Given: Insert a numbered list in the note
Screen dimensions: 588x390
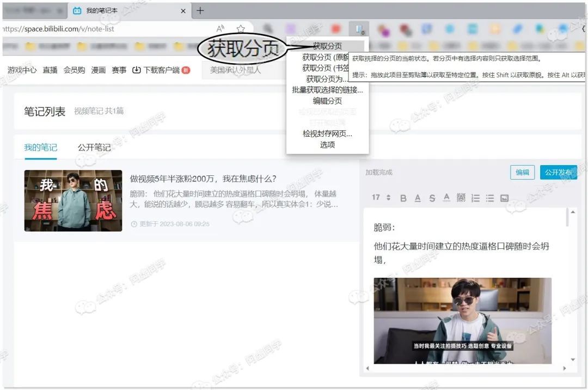Looking at the screenshot, I should [x=475, y=198].
